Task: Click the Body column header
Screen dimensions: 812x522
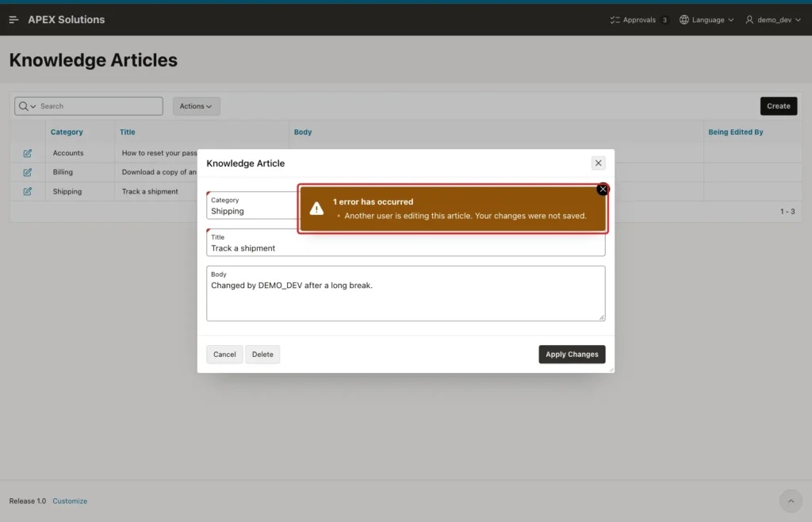Action: tap(303, 132)
